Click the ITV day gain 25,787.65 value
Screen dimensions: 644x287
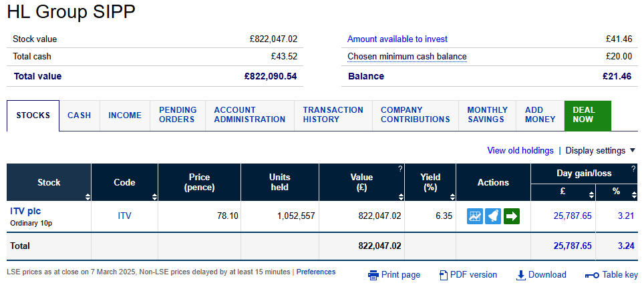pos(573,216)
